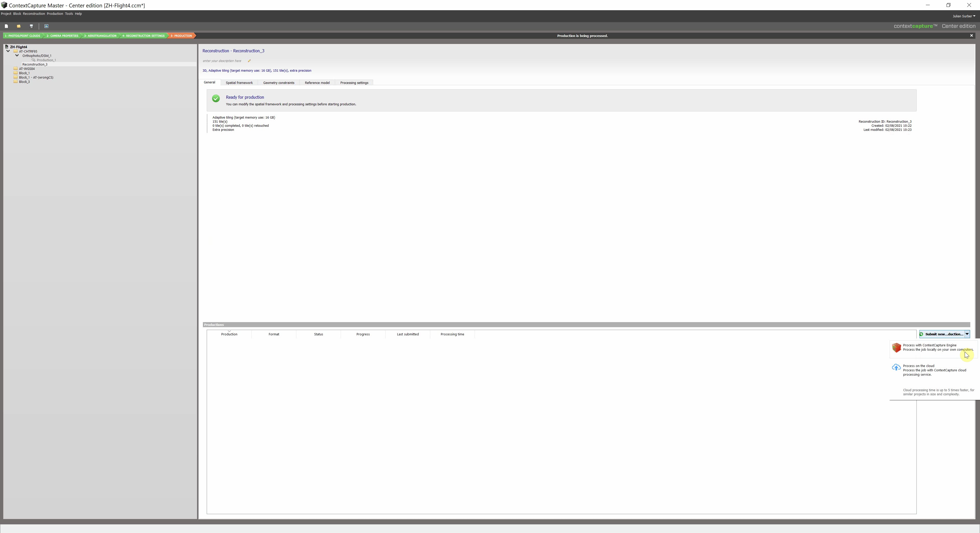The height and width of the screenshot is (533, 980).
Task: Open the Tools menu
Action: [x=69, y=14]
